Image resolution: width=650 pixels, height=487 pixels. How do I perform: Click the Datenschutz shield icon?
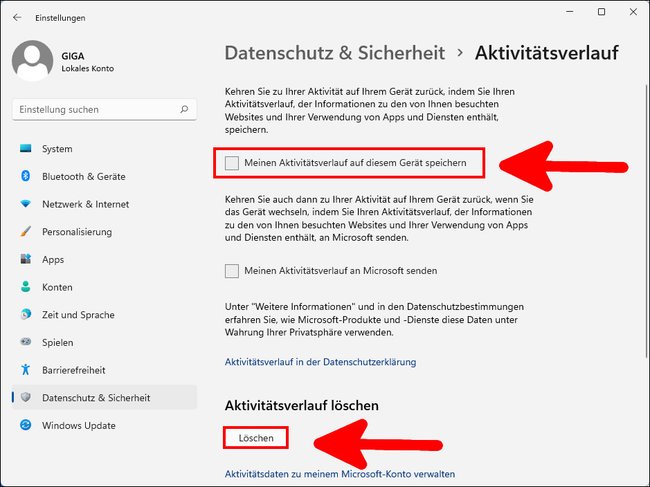(x=26, y=397)
